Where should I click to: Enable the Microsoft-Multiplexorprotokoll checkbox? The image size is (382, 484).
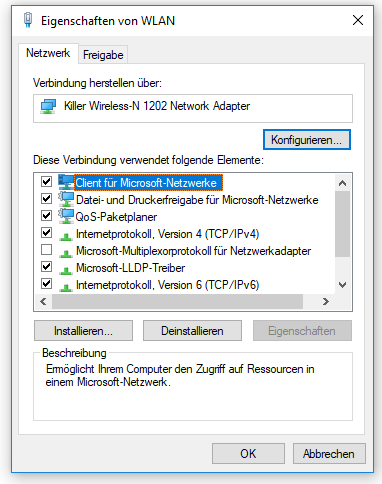click(47, 250)
